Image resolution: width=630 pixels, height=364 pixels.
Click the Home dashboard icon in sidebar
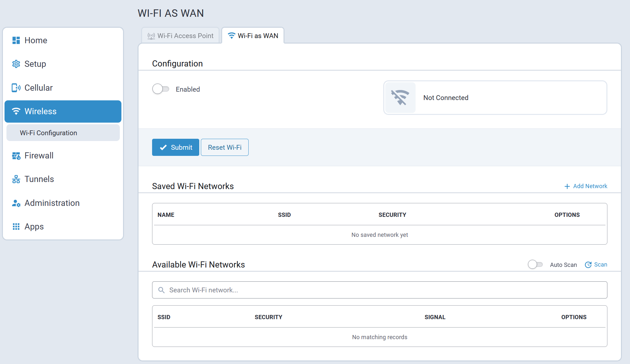click(x=16, y=40)
